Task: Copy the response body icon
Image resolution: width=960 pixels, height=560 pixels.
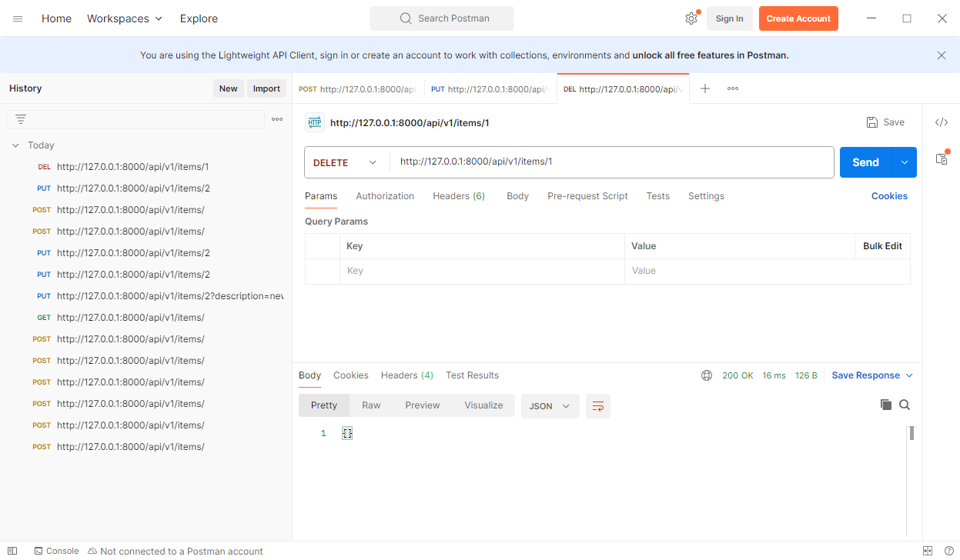Action: tap(886, 405)
